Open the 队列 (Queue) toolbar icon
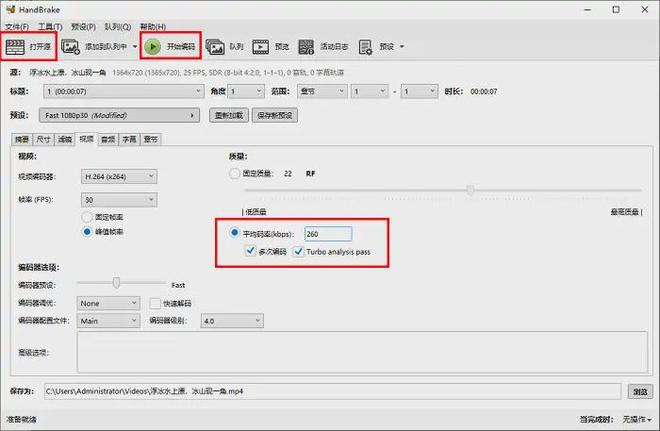 [x=215, y=46]
